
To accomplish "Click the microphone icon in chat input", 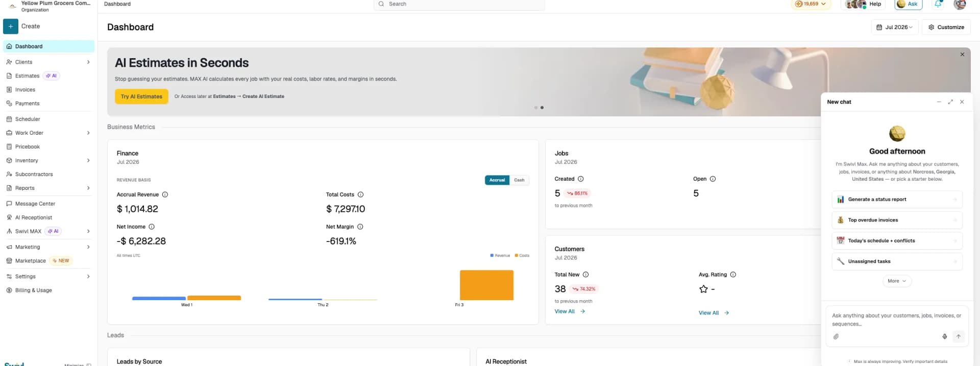I will pos(945,336).
